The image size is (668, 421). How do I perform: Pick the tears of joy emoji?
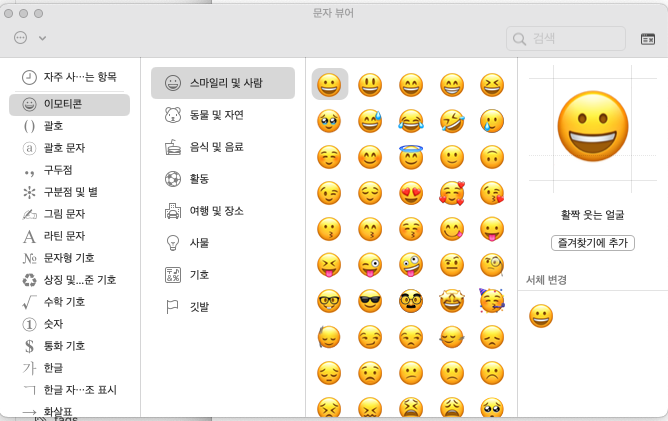[x=411, y=121]
